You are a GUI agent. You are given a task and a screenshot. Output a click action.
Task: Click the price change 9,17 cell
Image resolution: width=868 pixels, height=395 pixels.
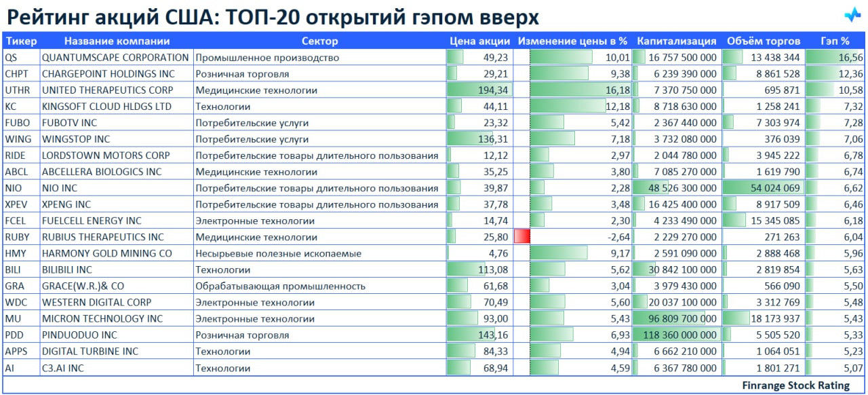pos(572,253)
